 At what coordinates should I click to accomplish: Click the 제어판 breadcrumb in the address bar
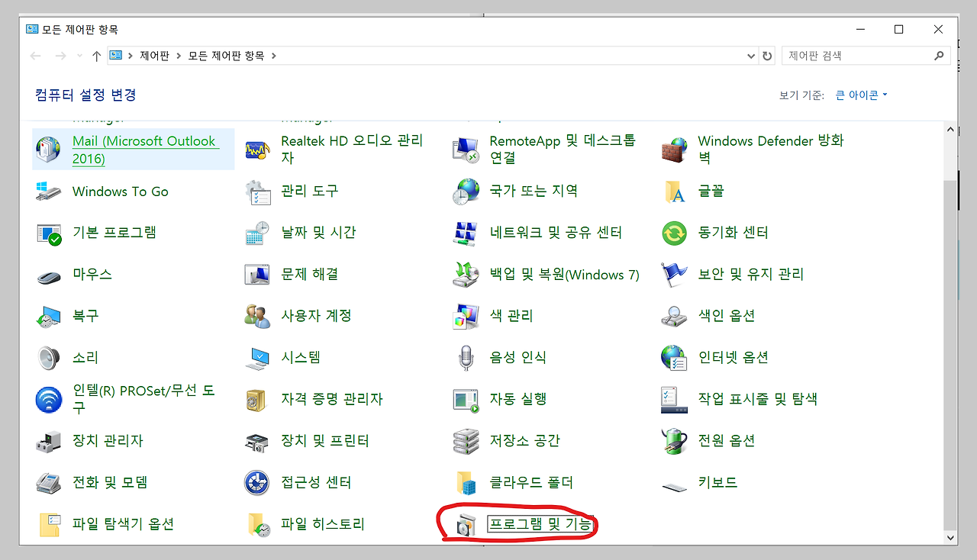click(155, 56)
